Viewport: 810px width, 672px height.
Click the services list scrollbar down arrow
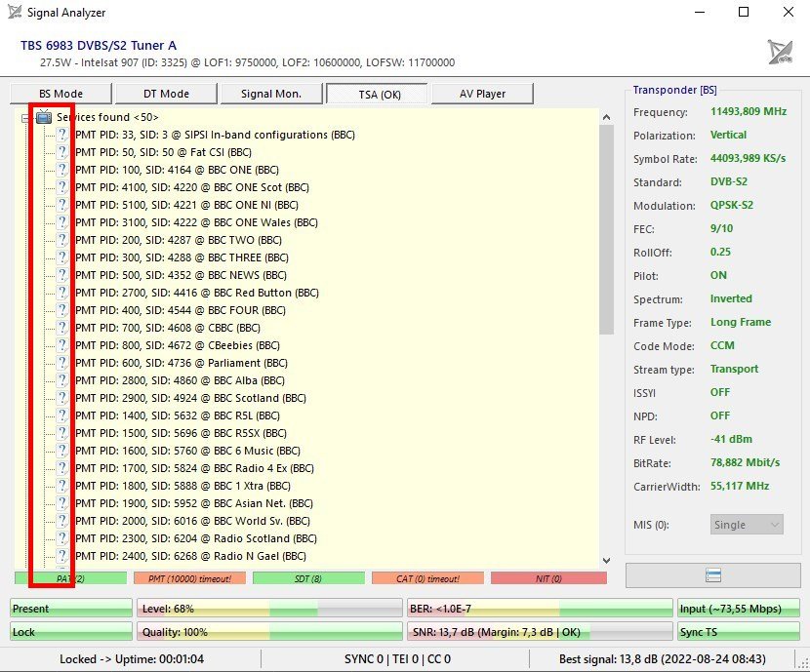click(x=605, y=560)
